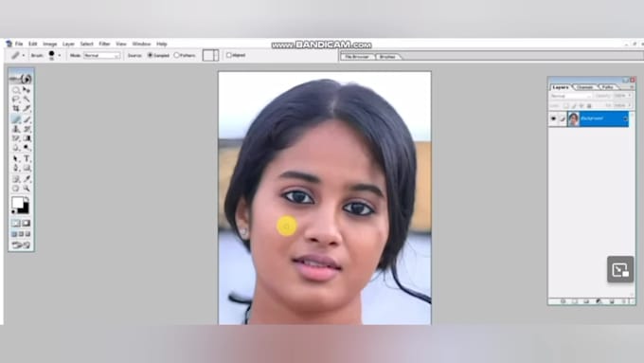The width and height of the screenshot is (644, 363).
Task: Open the Edit menu
Action: 33,44
